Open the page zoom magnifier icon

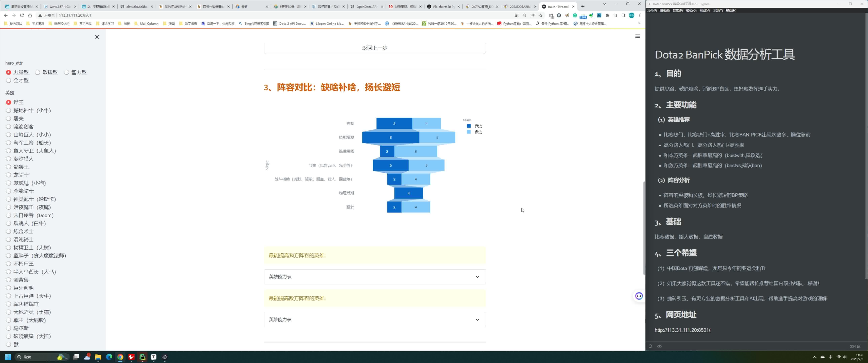pyautogui.click(x=524, y=15)
